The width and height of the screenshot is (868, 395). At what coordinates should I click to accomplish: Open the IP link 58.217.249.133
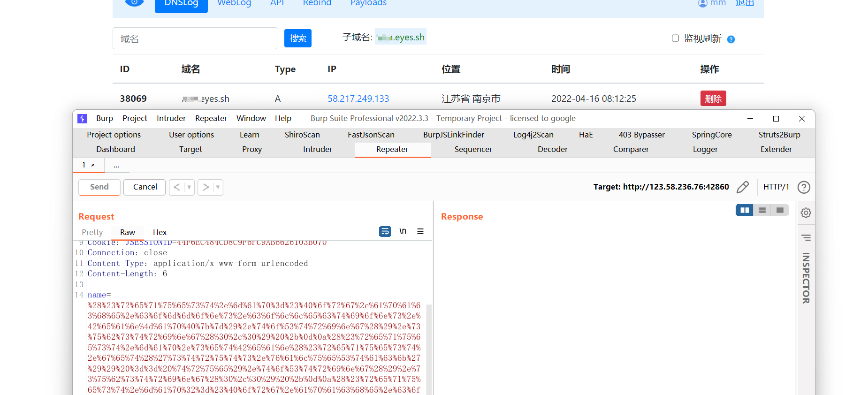[x=358, y=99]
